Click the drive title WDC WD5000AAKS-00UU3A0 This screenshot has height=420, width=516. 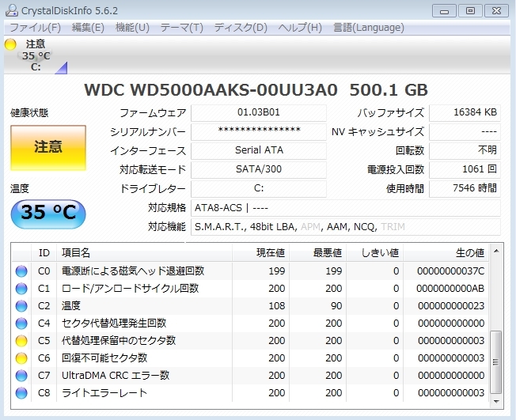tap(211, 90)
